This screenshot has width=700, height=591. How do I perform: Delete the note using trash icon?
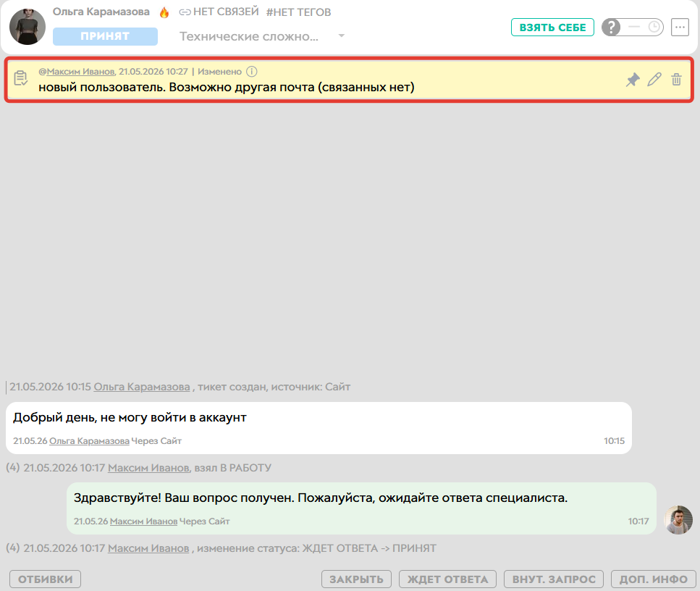tap(676, 80)
